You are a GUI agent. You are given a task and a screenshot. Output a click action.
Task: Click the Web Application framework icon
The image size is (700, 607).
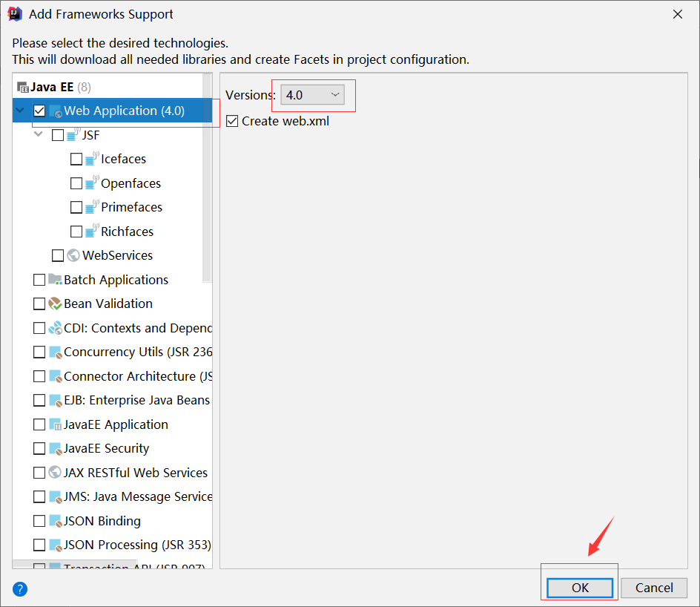coord(56,111)
